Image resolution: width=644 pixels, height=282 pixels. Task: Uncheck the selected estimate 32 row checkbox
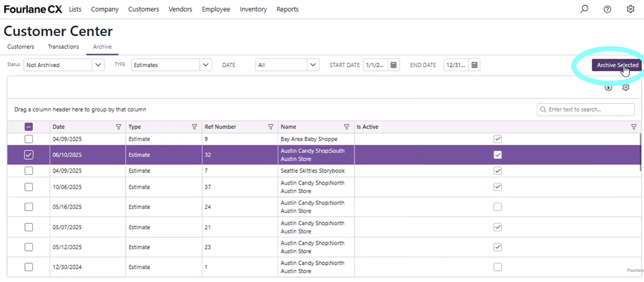[x=29, y=155]
